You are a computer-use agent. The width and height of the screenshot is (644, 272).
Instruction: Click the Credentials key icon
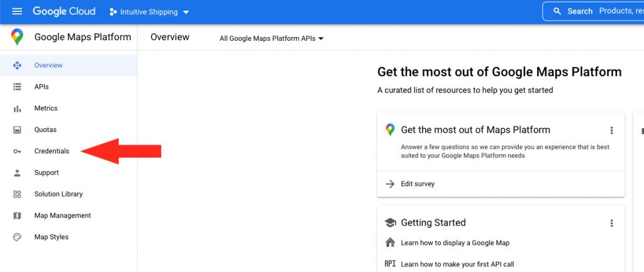(17, 151)
